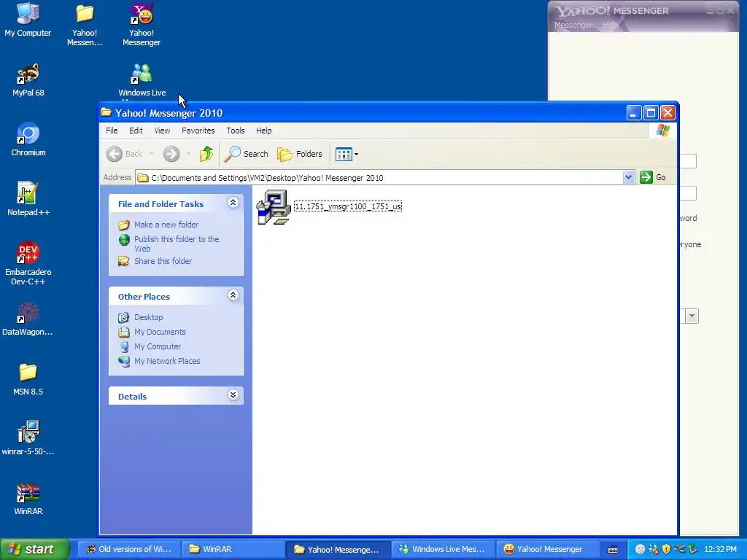Viewport: 747px width, 560px height.
Task: Select the MyPal 68 desktop shortcut
Action: (x=28, y=80)
